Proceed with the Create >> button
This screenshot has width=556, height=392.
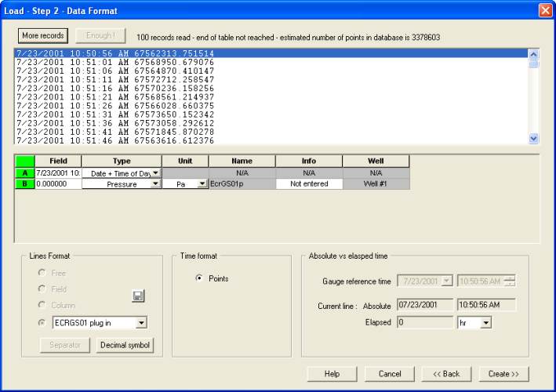tap(504, 374)
